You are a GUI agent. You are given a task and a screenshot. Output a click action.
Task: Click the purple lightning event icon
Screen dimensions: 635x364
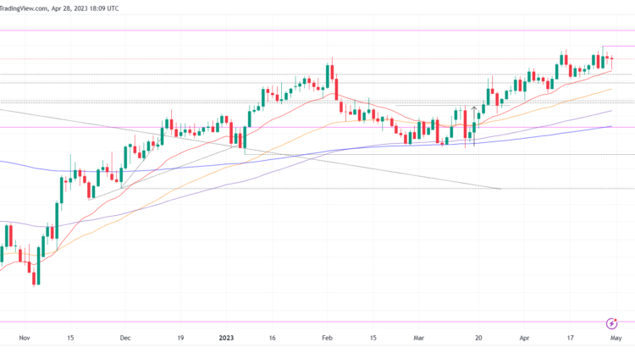point(611,323)
